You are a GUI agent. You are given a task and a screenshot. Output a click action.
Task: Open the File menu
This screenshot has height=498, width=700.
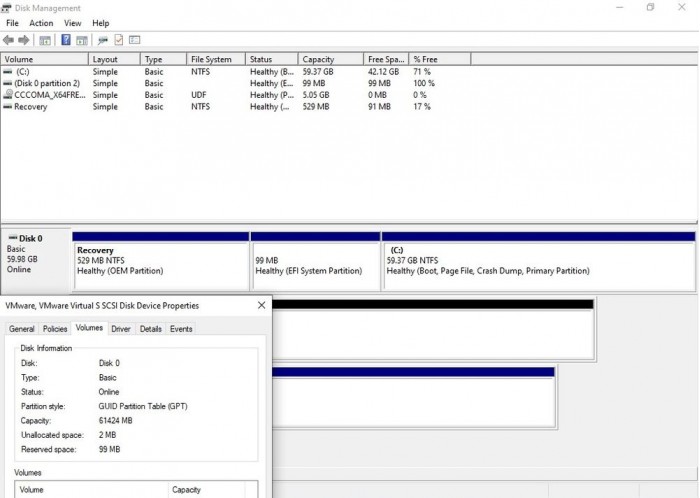point(12,23)
